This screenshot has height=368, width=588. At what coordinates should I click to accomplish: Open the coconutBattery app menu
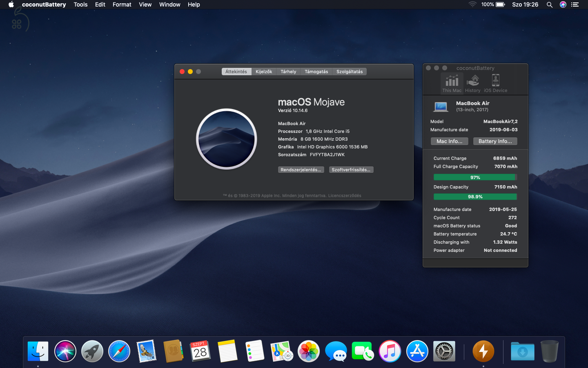click(x=44, y=4)
